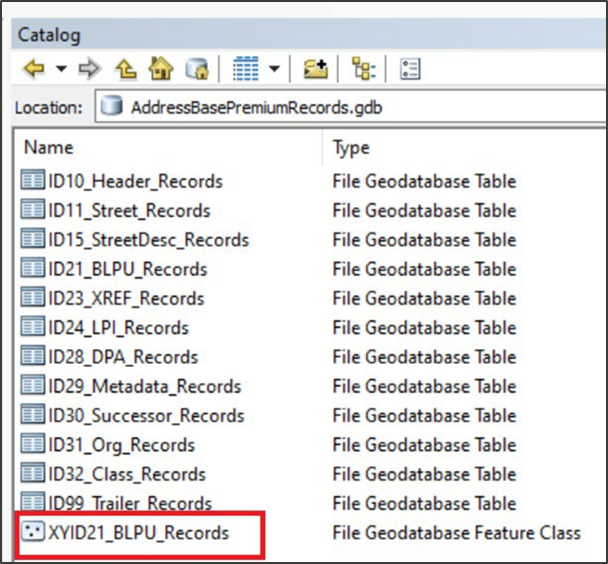Toggle the Catalog tree view
This screenshot has width=608, height=564.
pyautogui.click(x=362, y=69)
